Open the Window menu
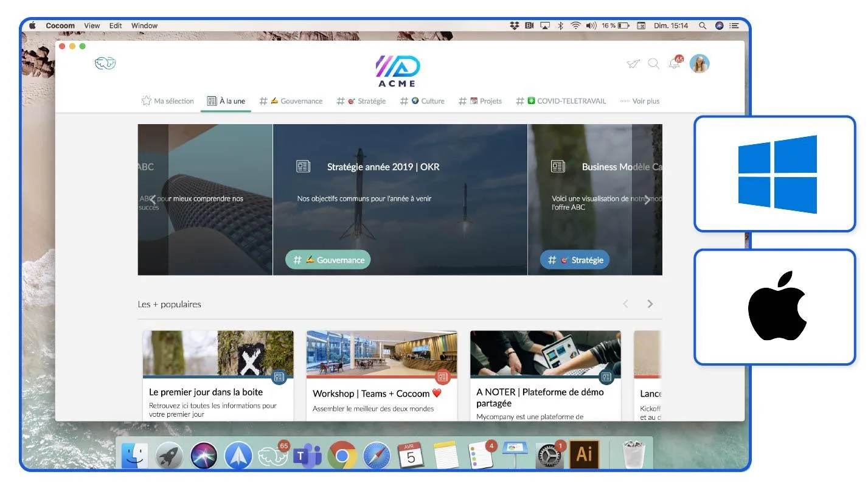Screen dimensions: 868x491 pos(144,26)
